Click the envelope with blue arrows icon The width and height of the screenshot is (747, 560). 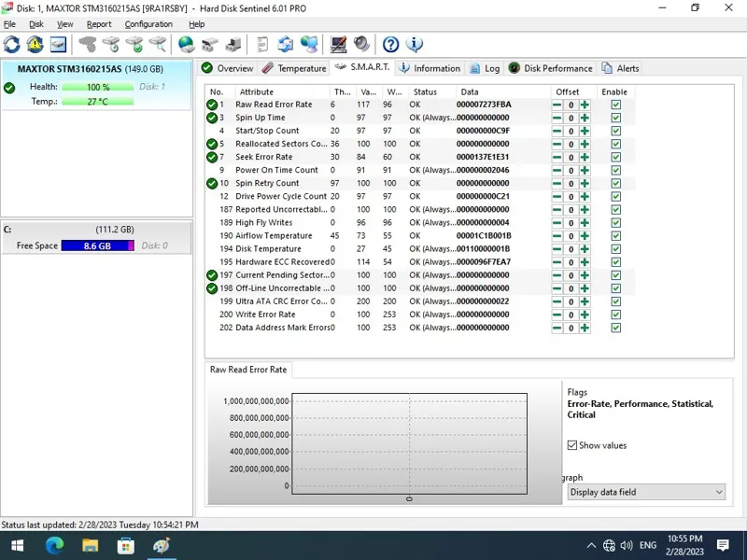coord(286,44)
